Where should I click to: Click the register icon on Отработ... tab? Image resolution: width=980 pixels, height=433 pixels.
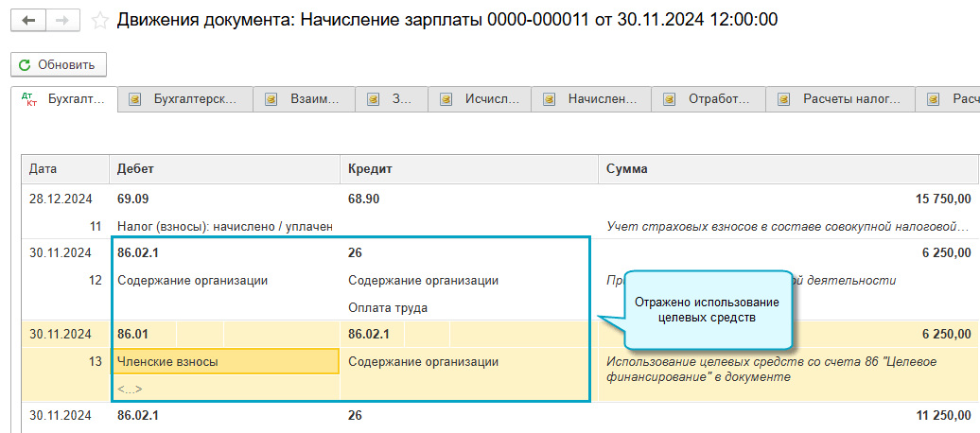point(670,98)
